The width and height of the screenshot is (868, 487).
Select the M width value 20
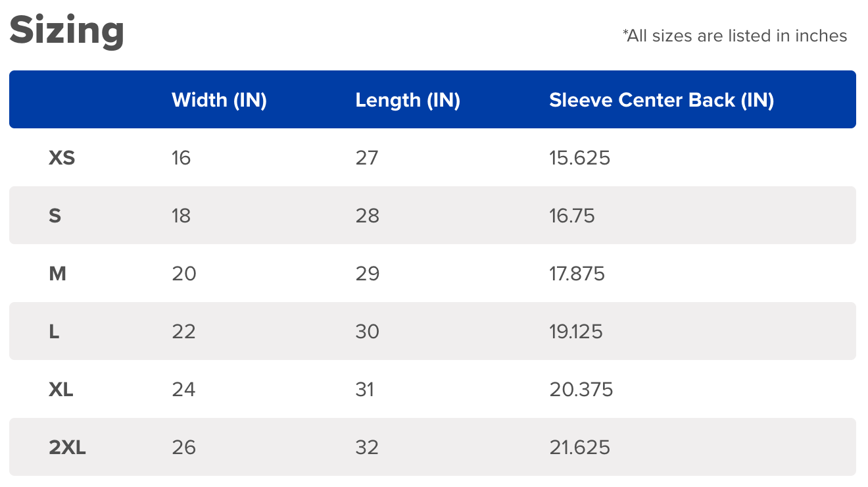184,274
